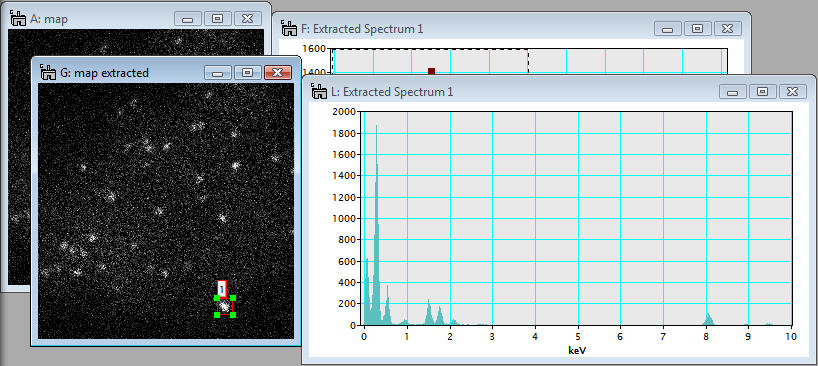818x366 pixels.
Task: Maximize the G: map extracted window
Action: pyautogui.click(x=248, y=72)
